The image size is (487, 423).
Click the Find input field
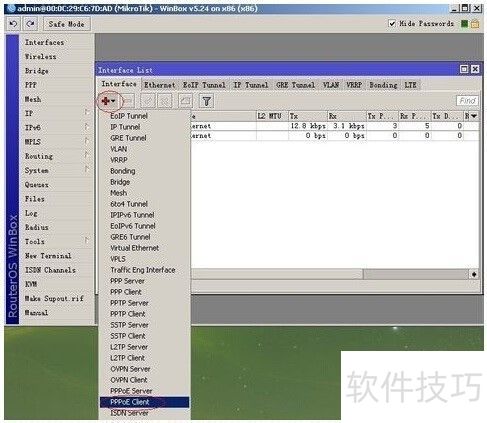[x=467, y=101]
